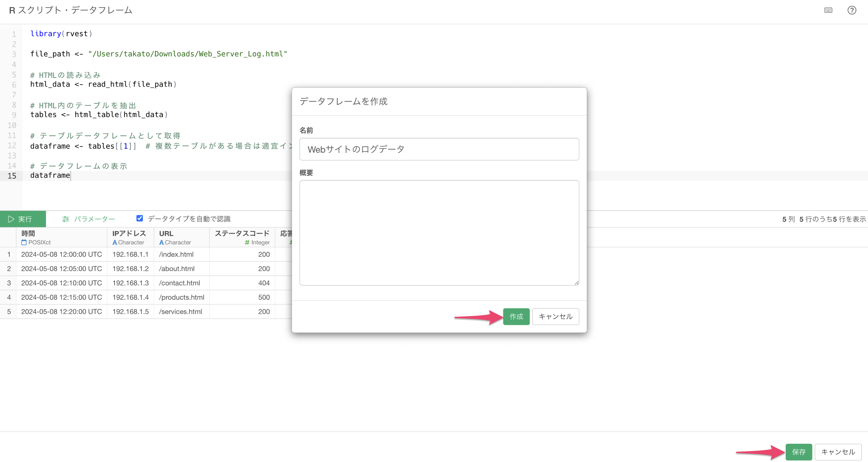Click the 概要 text area
868x462 pixels.
point(439,233)
